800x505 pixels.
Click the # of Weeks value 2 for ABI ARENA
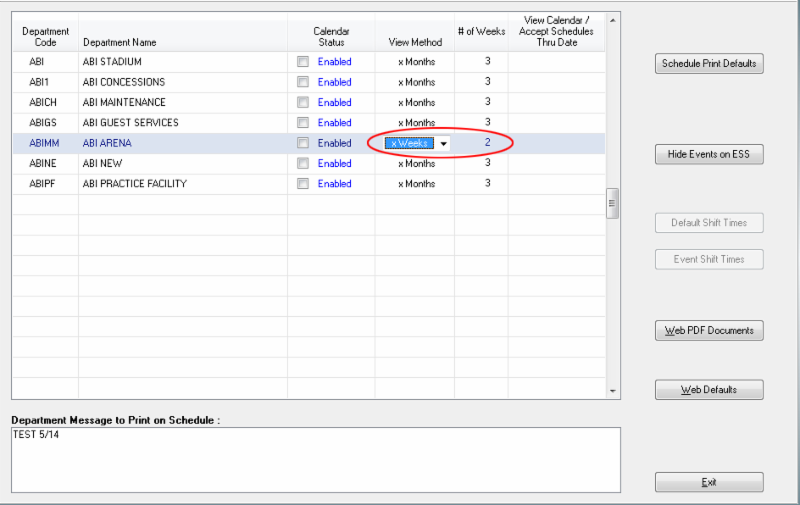pos(488,142)
